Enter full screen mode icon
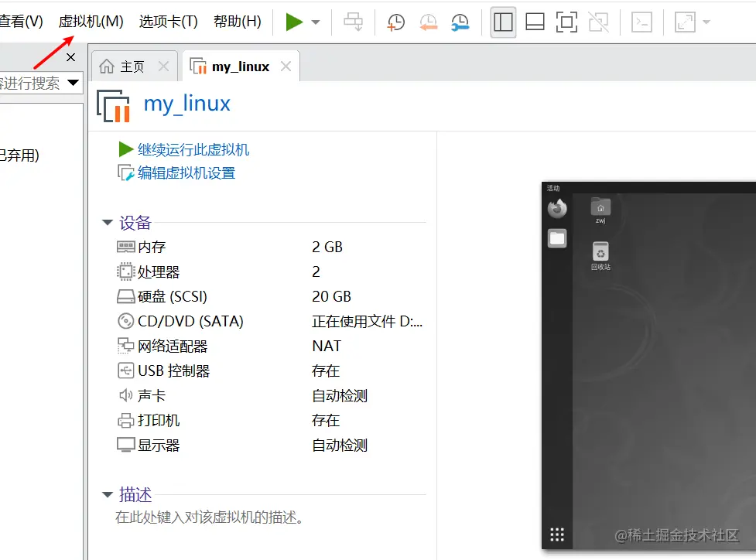The width and height of the screenshot is (756, 560). click(566, 22)
